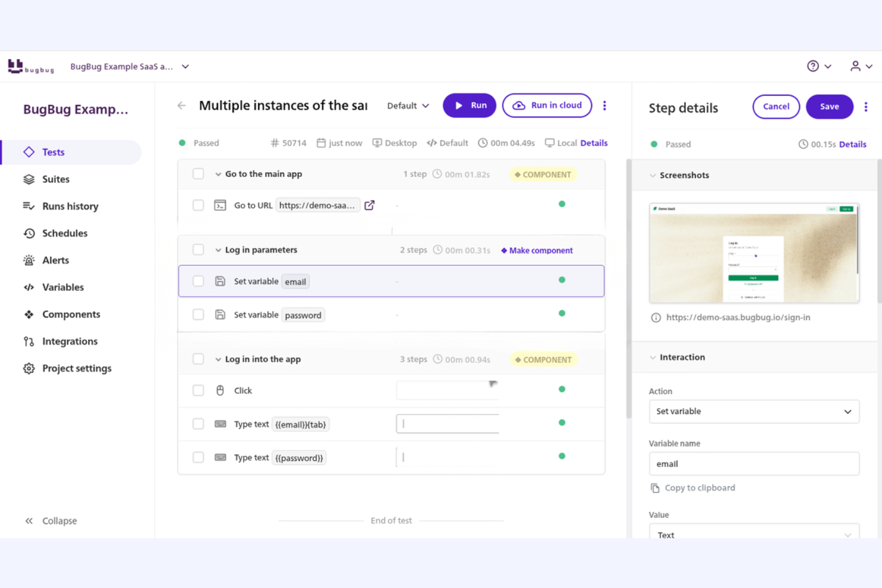Image resolution: width=882 pixels, height=588 pixels.
Task: Switch to the Suites section
Action: pos(55,179)
